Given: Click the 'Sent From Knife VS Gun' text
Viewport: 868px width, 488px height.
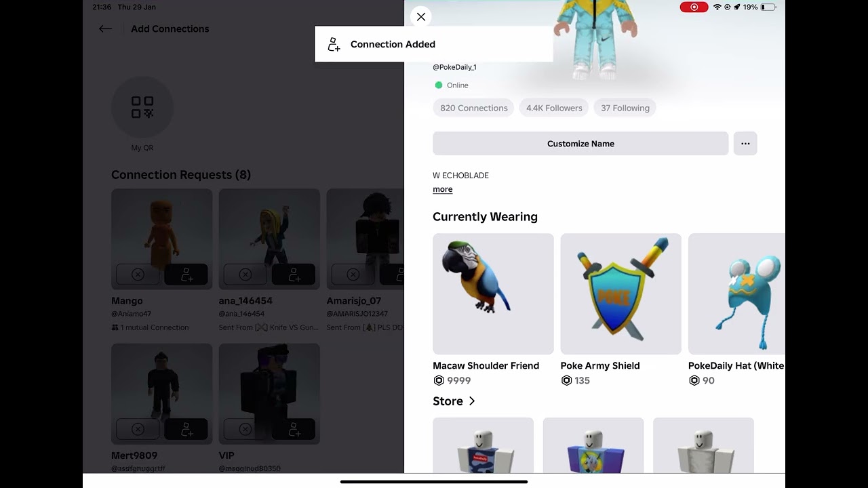Looking at the screenshot, I should (x=269, y=327).
